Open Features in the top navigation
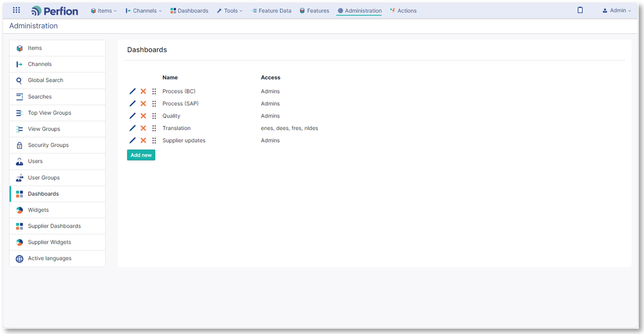 314,10
